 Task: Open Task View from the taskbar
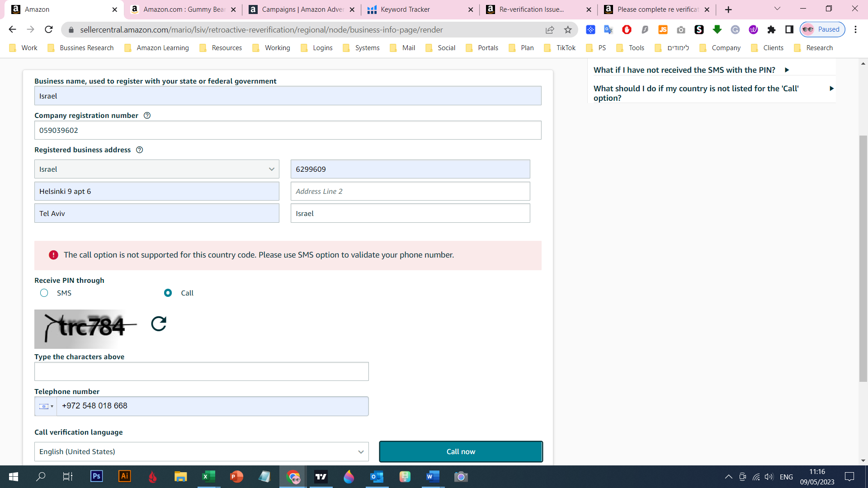click(68, 476)
